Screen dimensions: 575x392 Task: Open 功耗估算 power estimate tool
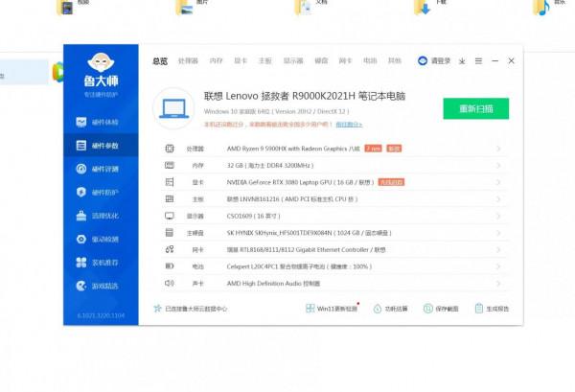391,309
